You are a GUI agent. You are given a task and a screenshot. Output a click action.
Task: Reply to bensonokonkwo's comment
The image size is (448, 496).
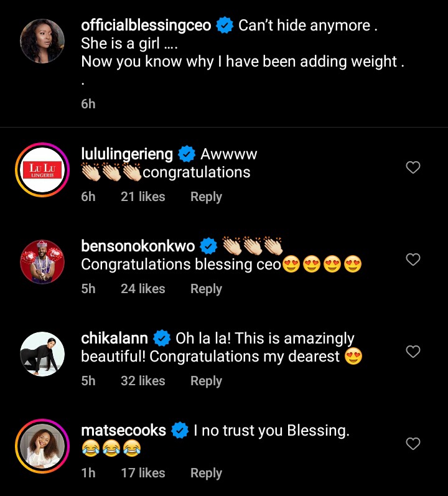(x=206, y=289)
